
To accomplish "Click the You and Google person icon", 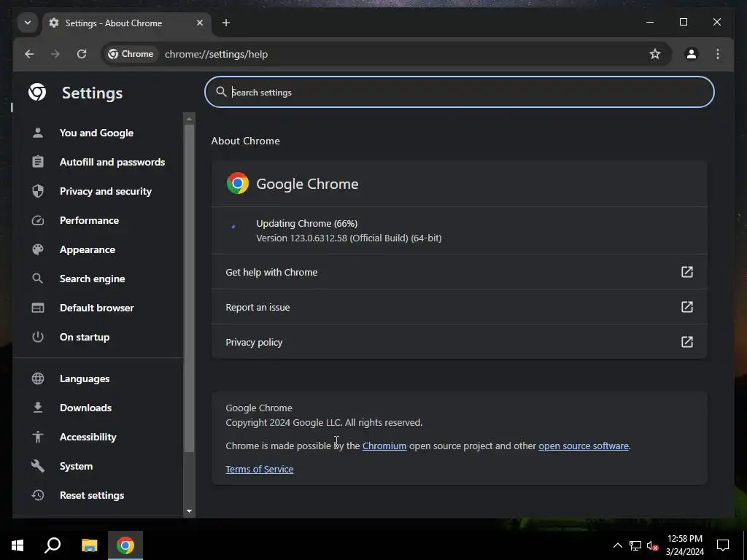I will click(38, 133).
